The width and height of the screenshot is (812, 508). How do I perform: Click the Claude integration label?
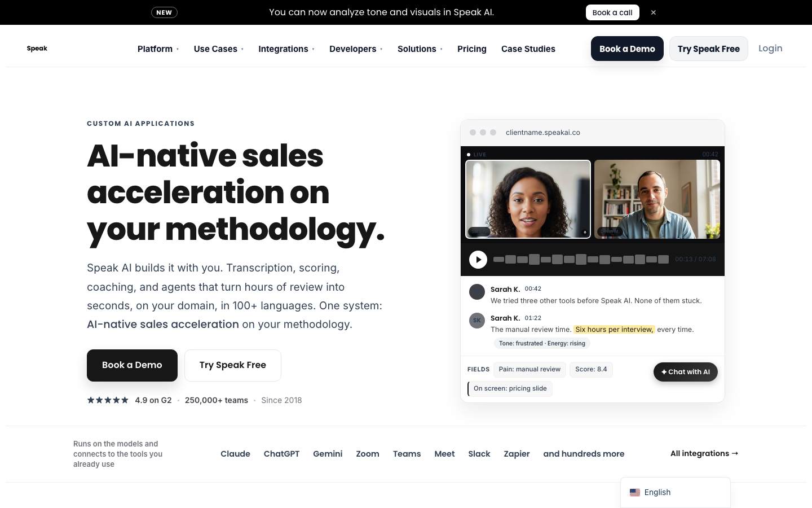[235, 454]
